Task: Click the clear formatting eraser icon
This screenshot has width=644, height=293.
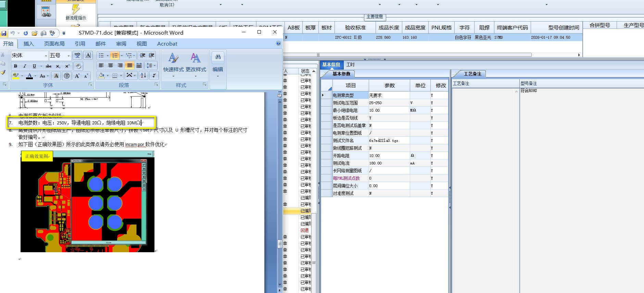Action: (78, 66)
